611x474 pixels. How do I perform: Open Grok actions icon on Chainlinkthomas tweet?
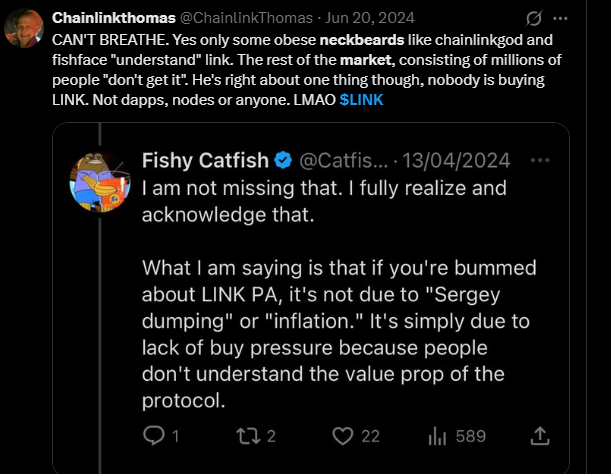pyautogui.click(x=535, y=19)
